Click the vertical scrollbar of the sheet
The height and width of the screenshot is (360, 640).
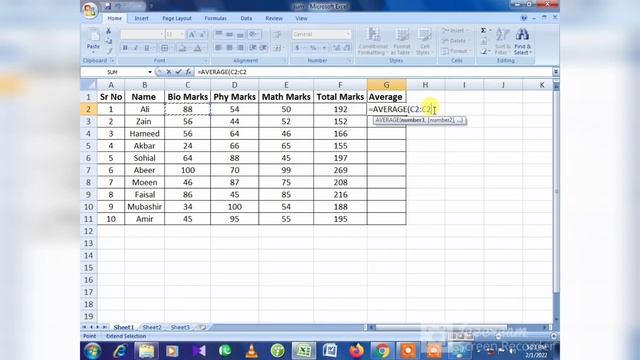pyautogui.click(x=556, y=203)
